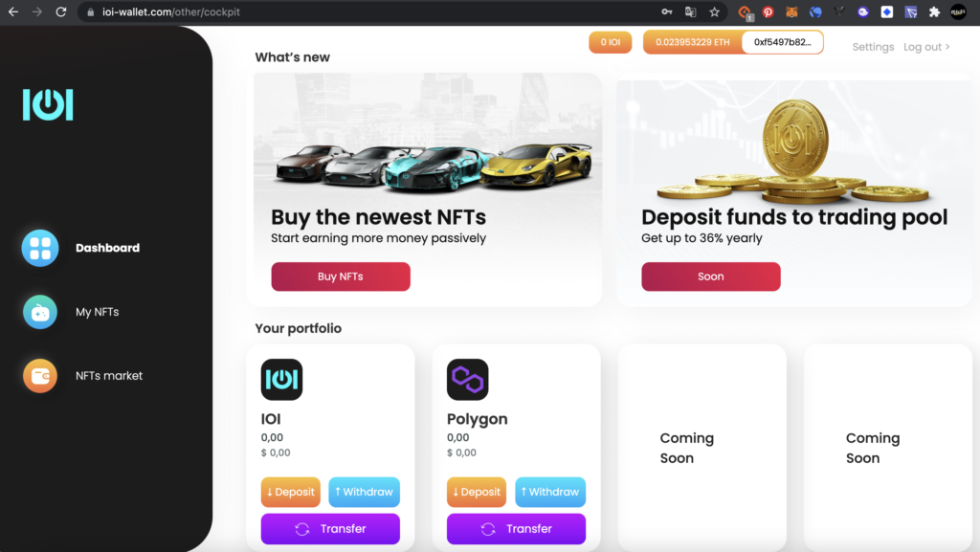
Task: Open the NFTs market wallet icon
Action: click(x=40, y=375)
